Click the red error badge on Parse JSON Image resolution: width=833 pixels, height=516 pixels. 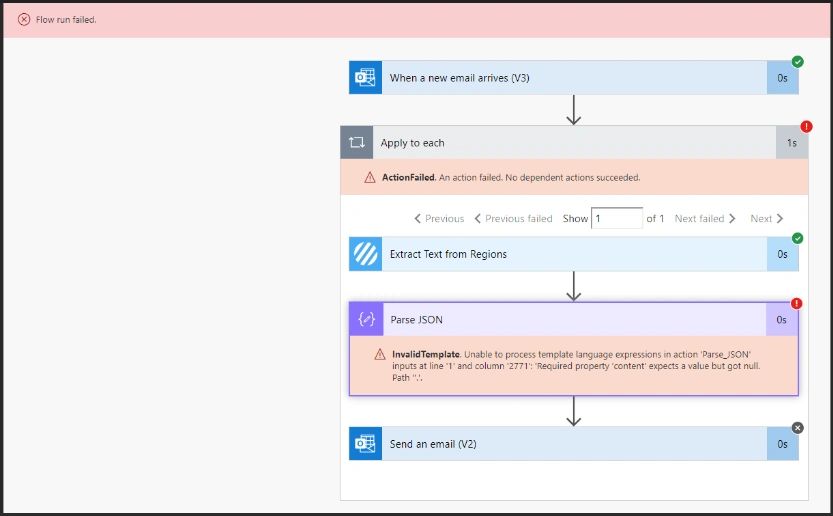tap(797, 303)
